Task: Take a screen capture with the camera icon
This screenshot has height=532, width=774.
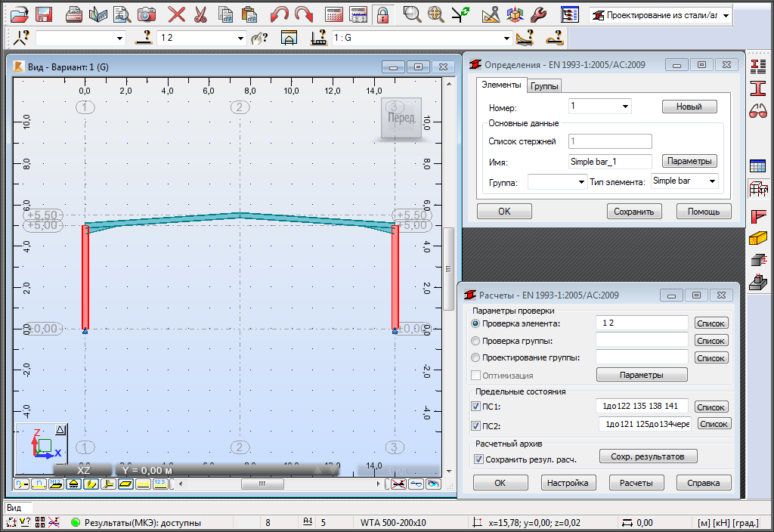Action: (146, 14)
